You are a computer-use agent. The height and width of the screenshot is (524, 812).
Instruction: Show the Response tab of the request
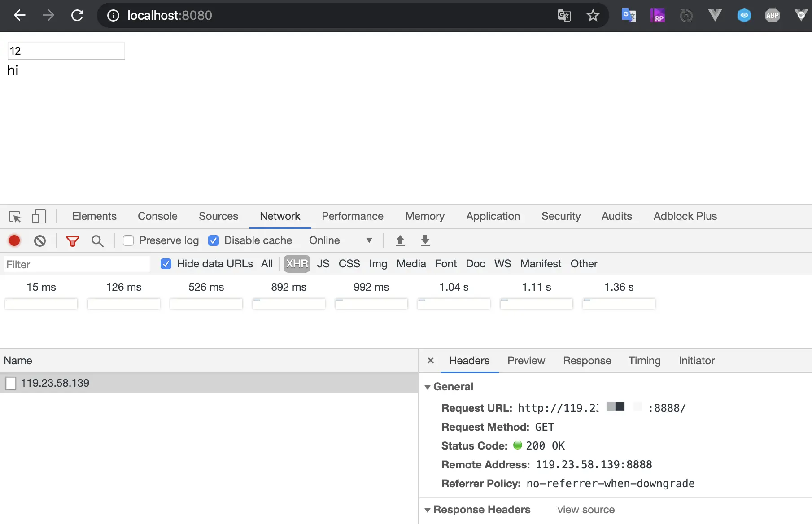pyautogui.click(x=587, y=361)
